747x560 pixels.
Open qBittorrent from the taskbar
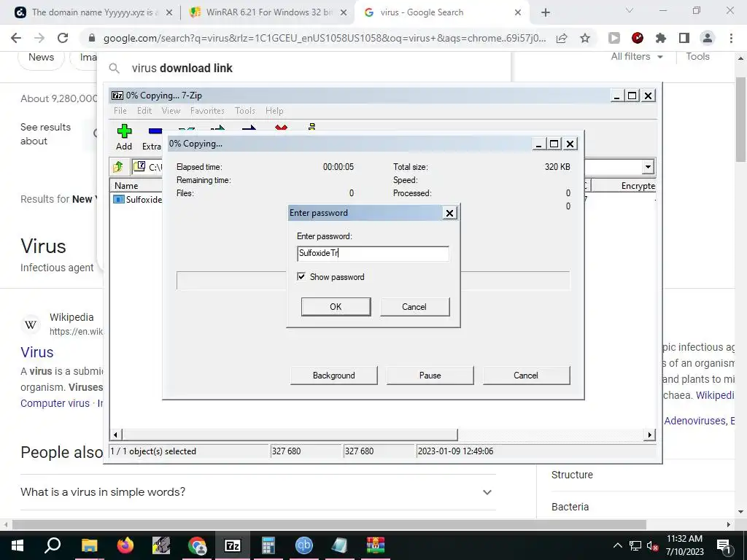(x=304, y=545)
